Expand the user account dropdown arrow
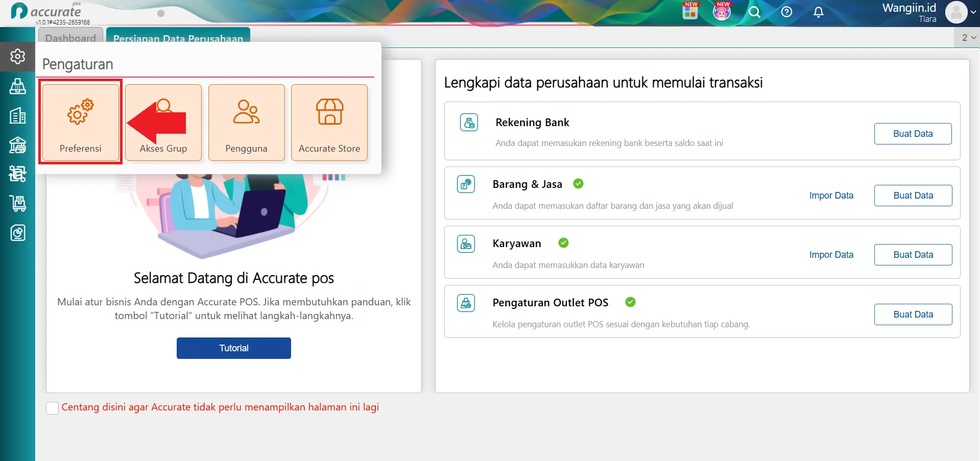Viewport: 980px width, 461px height. 973,13
